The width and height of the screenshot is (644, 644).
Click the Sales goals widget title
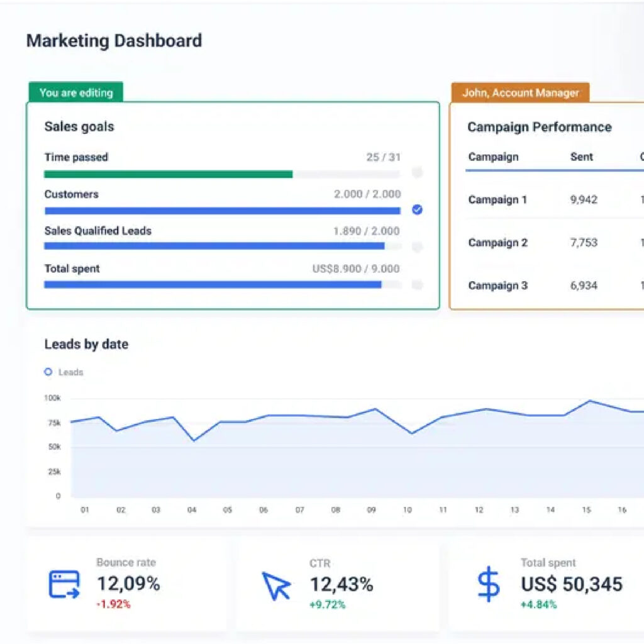click(x=79, y=126)
